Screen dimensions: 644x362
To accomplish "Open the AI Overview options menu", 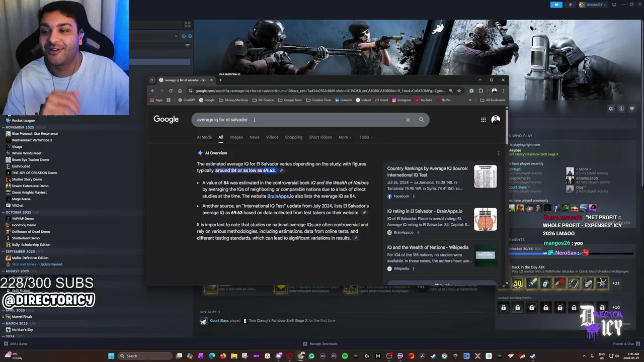I will pos(499,153).
